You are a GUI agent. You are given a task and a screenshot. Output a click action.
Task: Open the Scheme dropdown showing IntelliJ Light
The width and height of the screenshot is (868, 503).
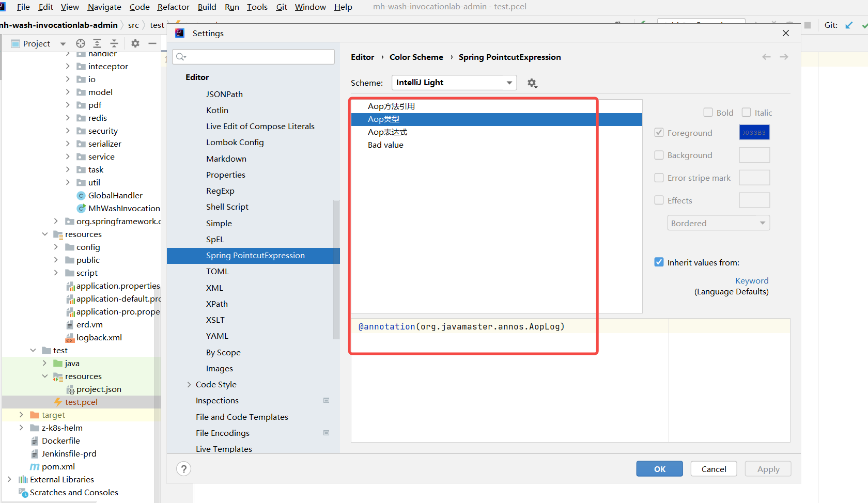[x=454, y=83]
